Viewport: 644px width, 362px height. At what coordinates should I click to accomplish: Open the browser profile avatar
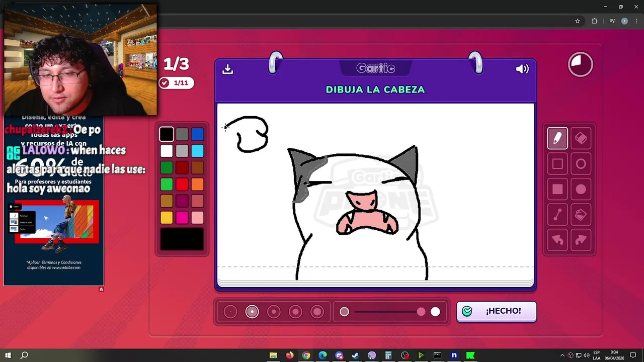point(624,21)
